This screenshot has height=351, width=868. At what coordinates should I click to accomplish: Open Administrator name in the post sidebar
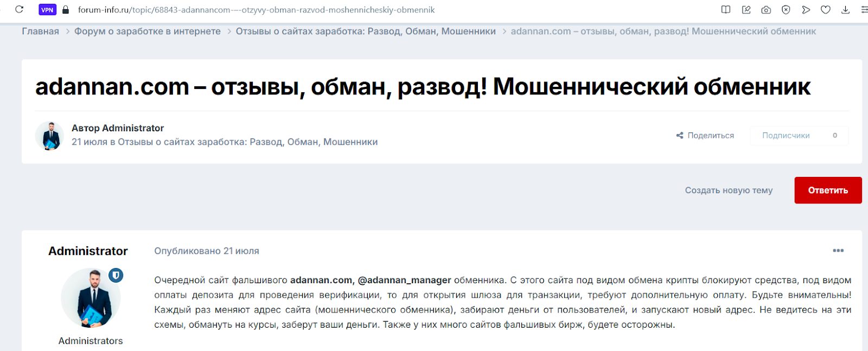click(x=88, y=251)
